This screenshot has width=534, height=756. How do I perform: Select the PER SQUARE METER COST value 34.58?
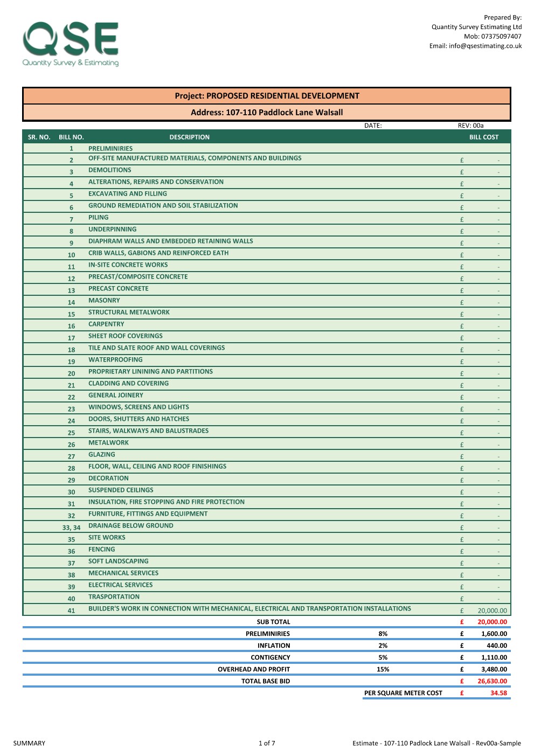(x=496, y=693)
